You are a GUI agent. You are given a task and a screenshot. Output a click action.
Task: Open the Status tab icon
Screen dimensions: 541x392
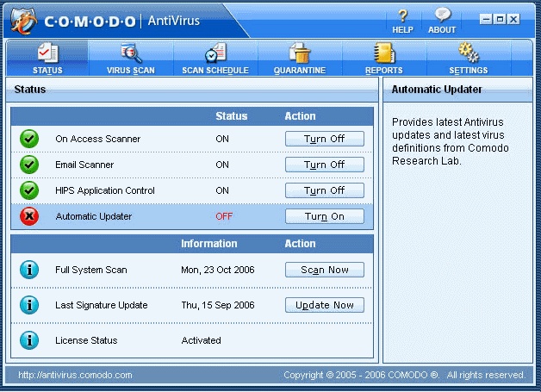click(47, 53)
